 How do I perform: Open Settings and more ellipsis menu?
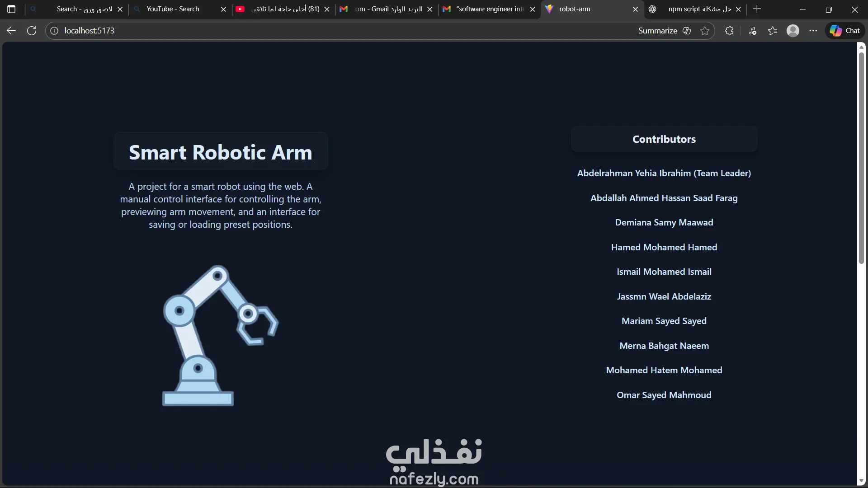tap(813, 31)
